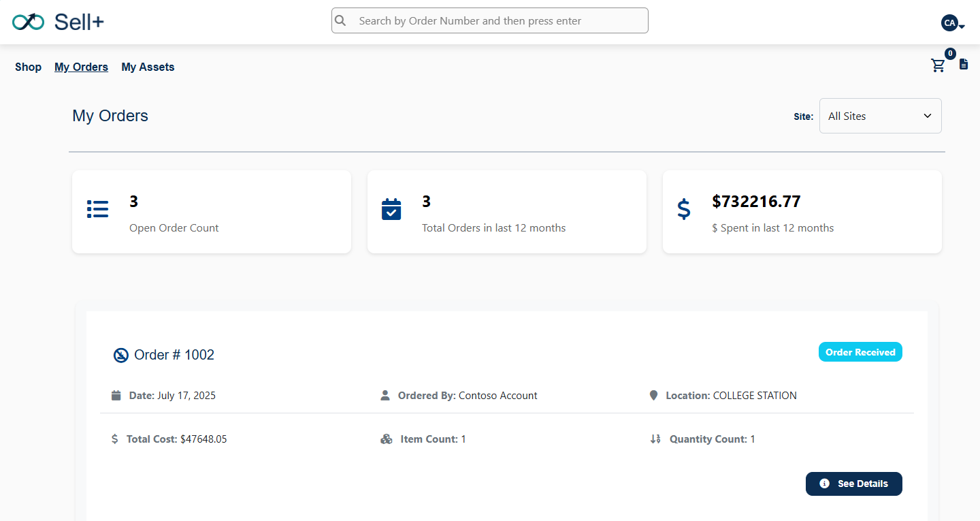Open the All Sites dropdown
980x521 pixels.
coord(880,116)
